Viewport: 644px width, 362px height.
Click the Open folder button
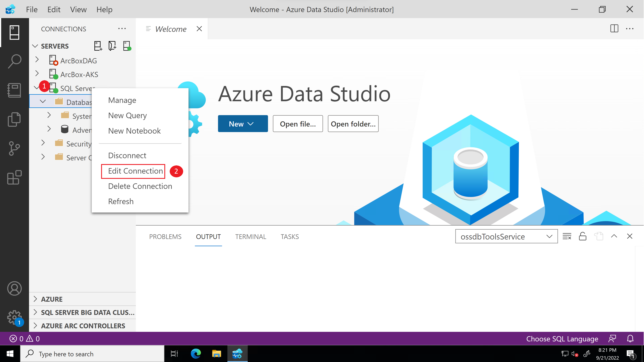click(x=353, y=123)
